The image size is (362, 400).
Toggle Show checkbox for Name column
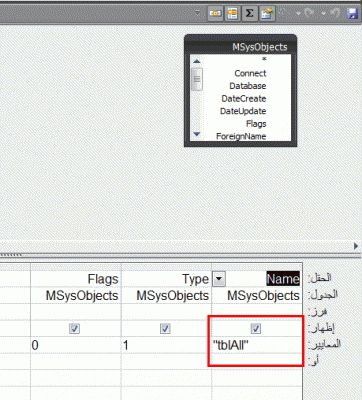256,329
